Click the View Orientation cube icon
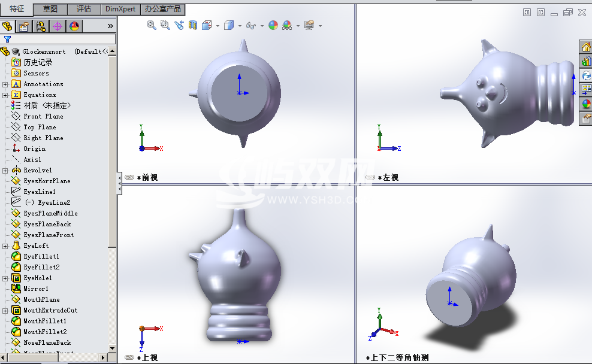 coord(207,25)
